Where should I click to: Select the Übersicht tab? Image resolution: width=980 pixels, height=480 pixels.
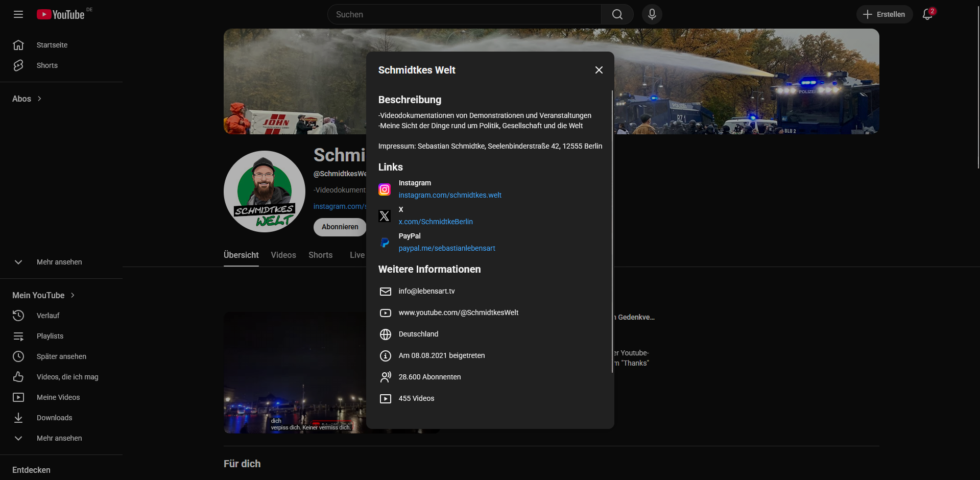click(x=241, y=255)
